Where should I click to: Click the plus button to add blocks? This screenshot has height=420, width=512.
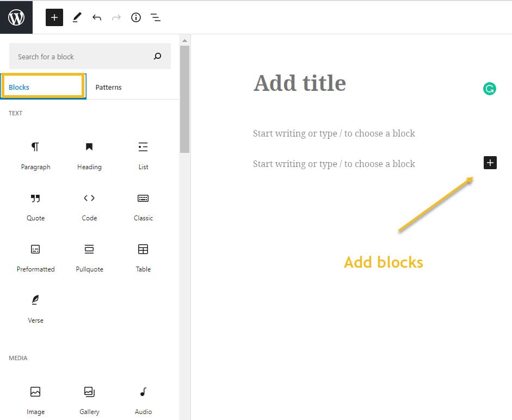coord(489,163)
